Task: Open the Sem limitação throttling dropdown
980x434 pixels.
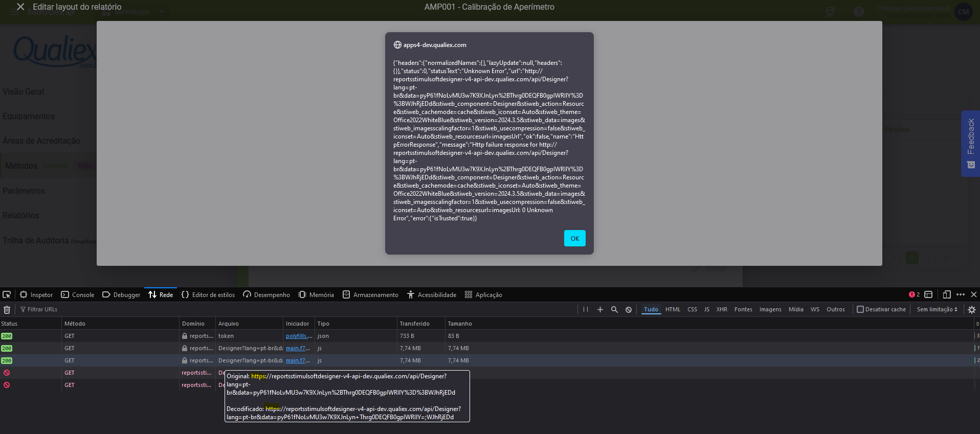Action: (x=937, y=309)
